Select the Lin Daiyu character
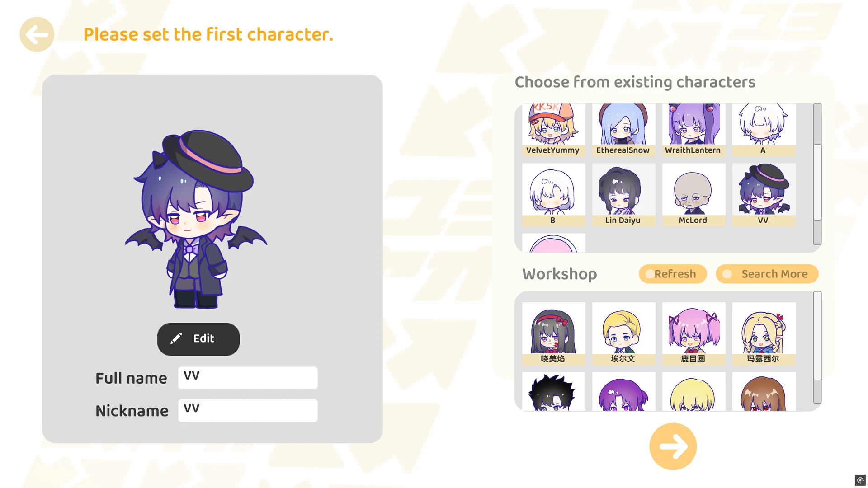The width and height of the screenshot is (868, 488). coord(623,195)
